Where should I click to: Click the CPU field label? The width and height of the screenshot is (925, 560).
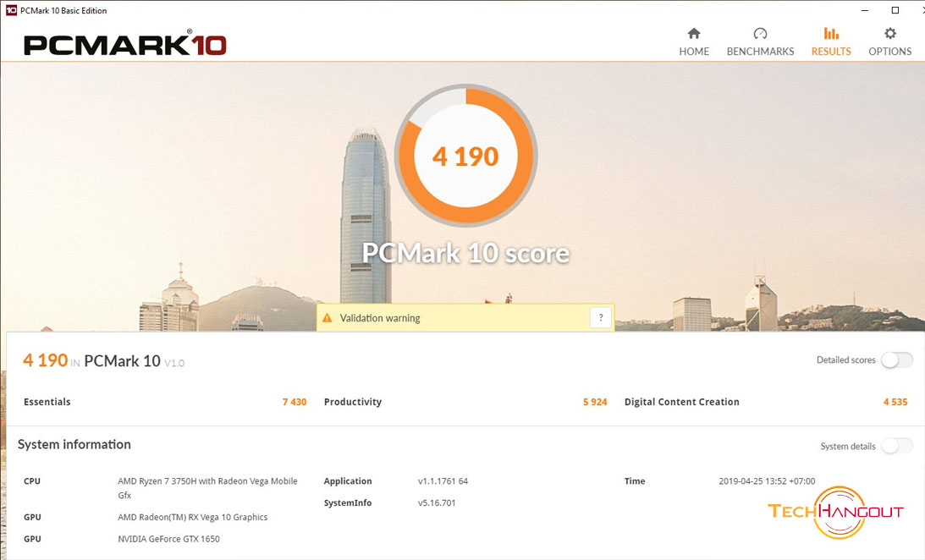32,481
